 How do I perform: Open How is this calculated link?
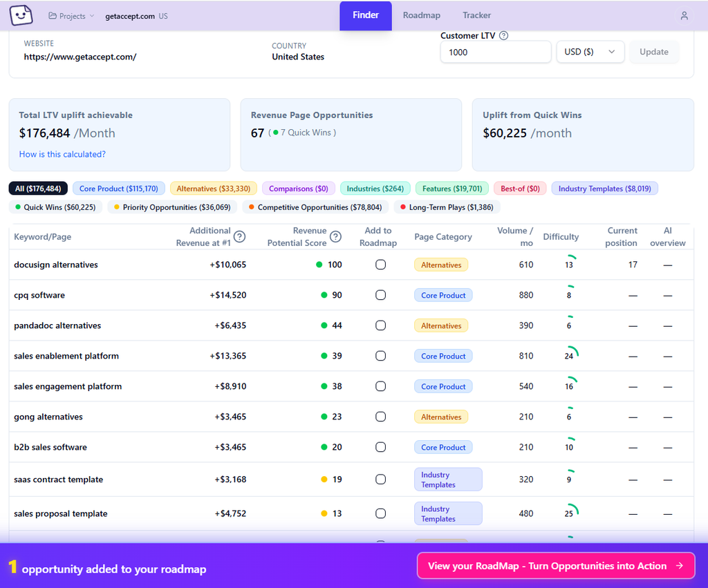[62, 154]
